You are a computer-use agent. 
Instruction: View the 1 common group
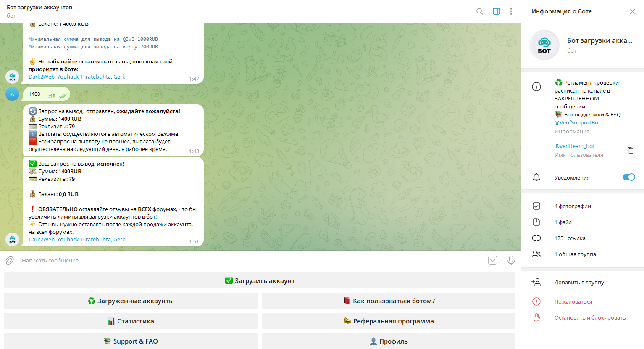click(575, 254)
